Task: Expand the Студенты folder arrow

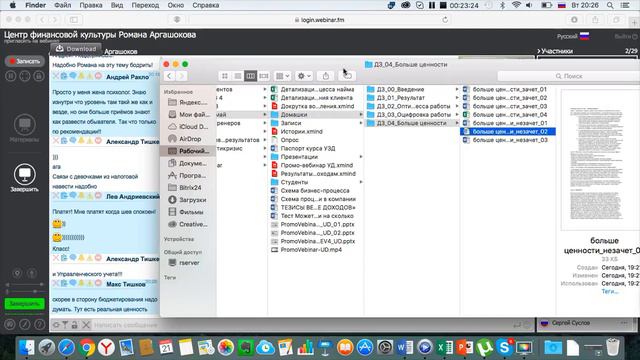Action: coord(361,182)
